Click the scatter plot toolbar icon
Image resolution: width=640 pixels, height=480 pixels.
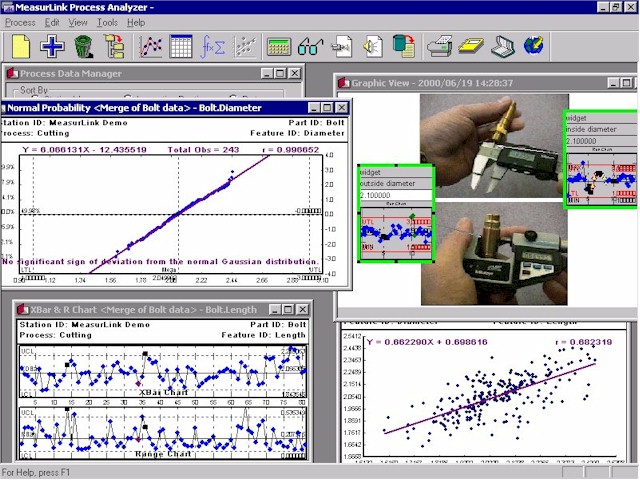(242, 45)
